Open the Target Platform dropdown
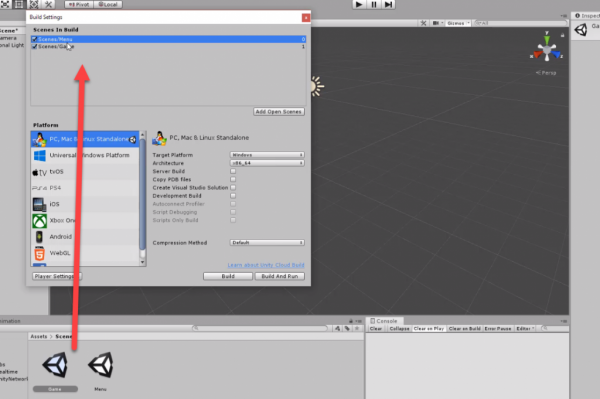 tap(267, 155)
